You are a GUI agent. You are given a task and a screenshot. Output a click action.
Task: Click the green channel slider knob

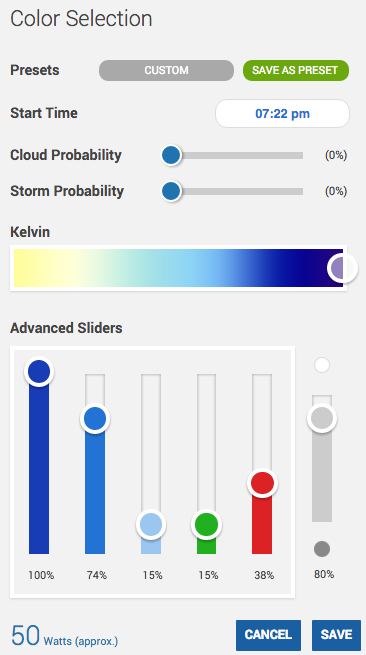point(206,524)
